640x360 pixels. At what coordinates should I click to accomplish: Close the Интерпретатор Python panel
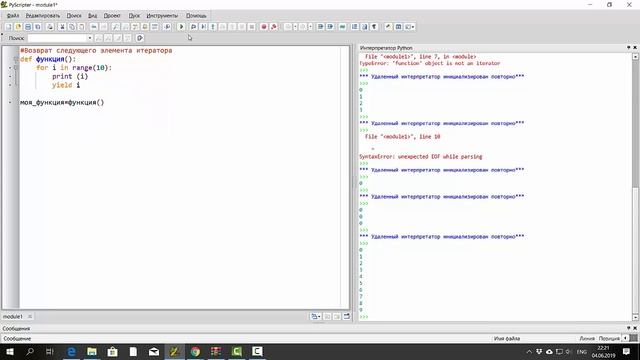coord(635,48)
